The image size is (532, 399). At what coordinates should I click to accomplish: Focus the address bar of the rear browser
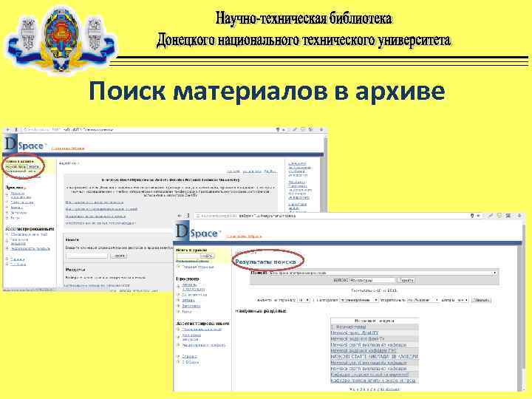click(x=149, y=129)
